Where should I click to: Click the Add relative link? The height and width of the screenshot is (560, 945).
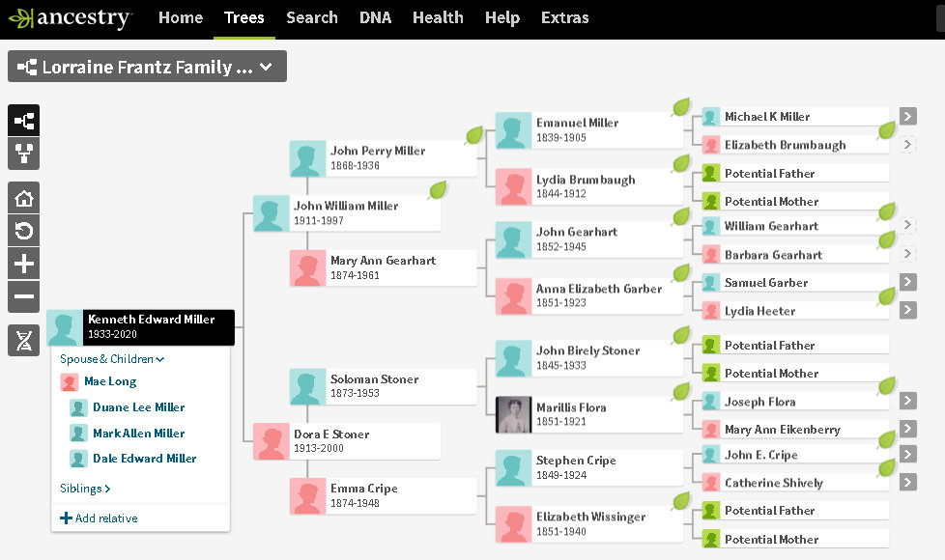pyautogui.click(x=99, y=518)
